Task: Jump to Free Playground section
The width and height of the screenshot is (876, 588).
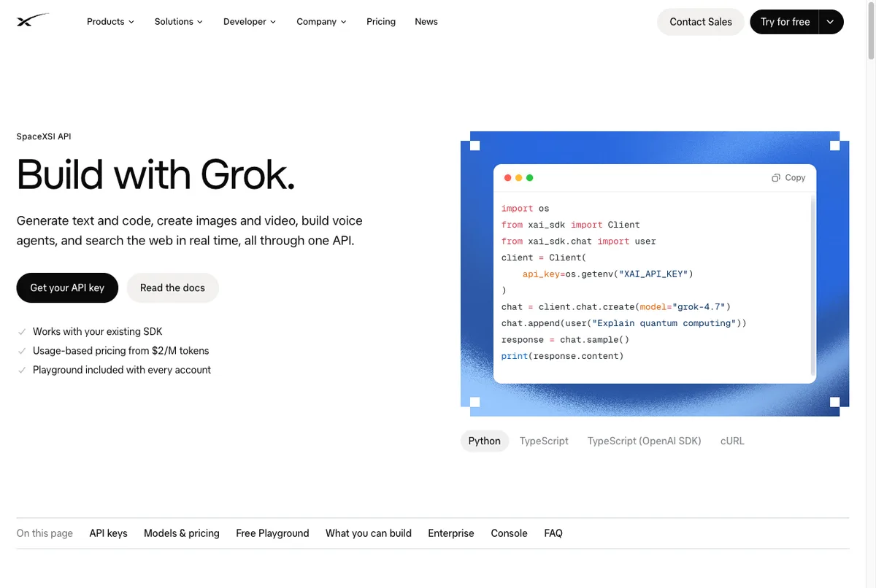Action: point(272,533)
